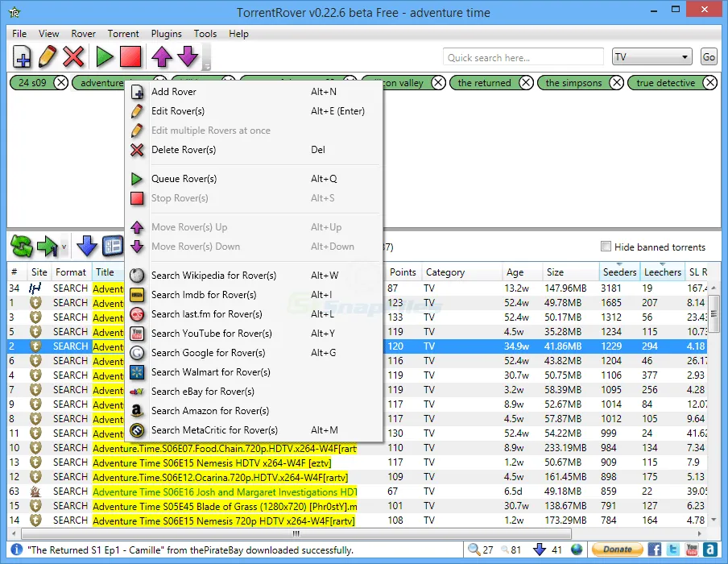Image resolution: width=728 pixels, height=564 pixels.
Task: Open the Amazon icon in status bar
Action: [710, 549]
